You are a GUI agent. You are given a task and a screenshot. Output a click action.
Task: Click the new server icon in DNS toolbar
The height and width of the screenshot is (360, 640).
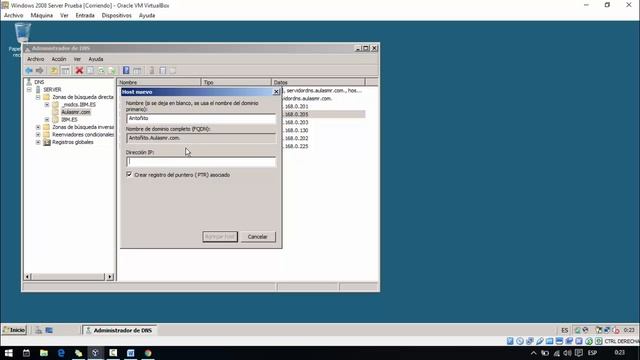coord(151,71)
